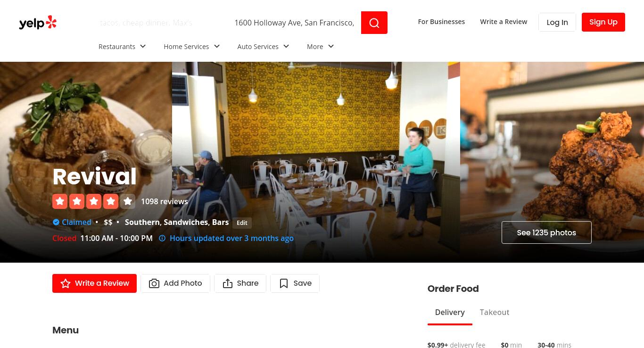Select the Delivery tab
This screenshot has height=348, width=644.
click(450, 312)
